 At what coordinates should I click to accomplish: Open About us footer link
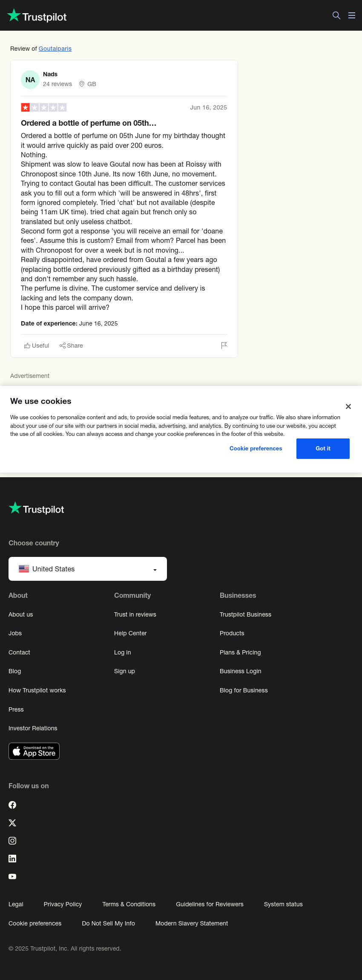pos(20,614)
